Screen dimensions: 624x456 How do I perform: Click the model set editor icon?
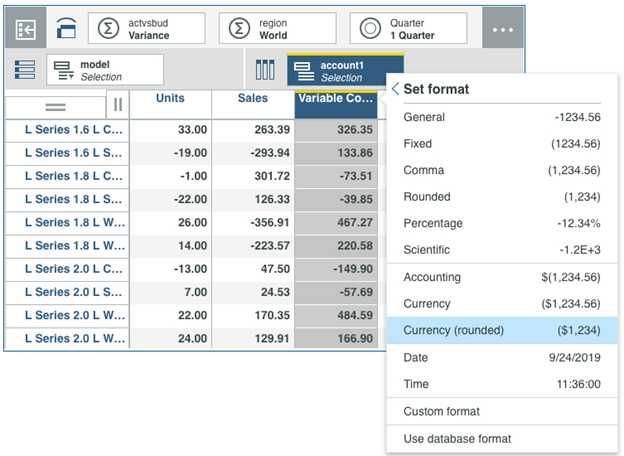[x=64, y=71]
